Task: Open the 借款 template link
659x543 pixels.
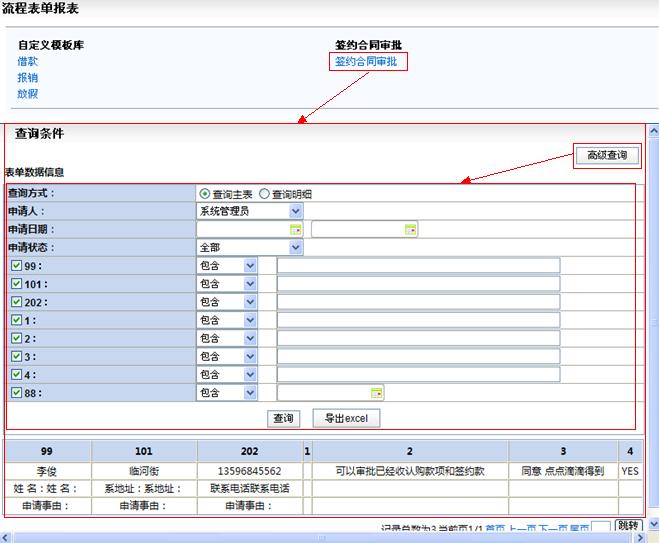Action: (28, 62)
